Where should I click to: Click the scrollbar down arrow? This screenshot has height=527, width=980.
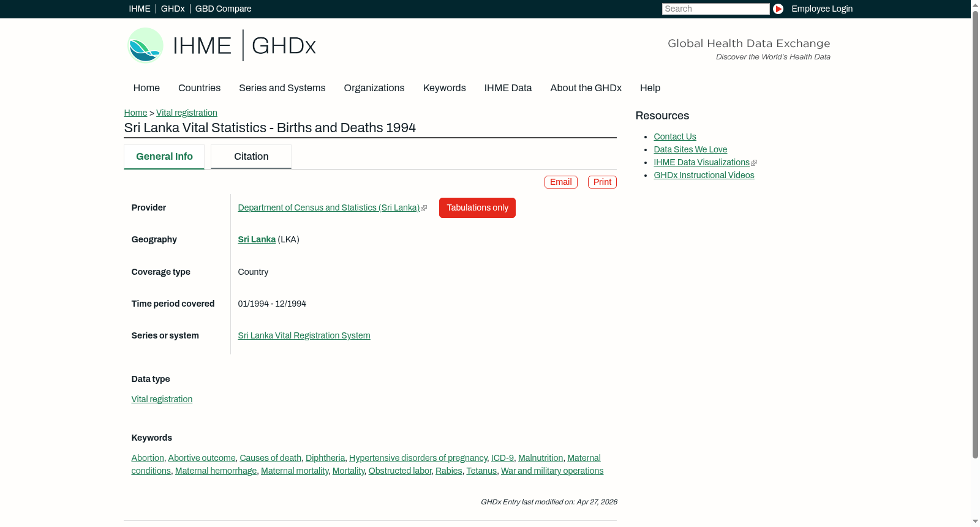[975, 521]
